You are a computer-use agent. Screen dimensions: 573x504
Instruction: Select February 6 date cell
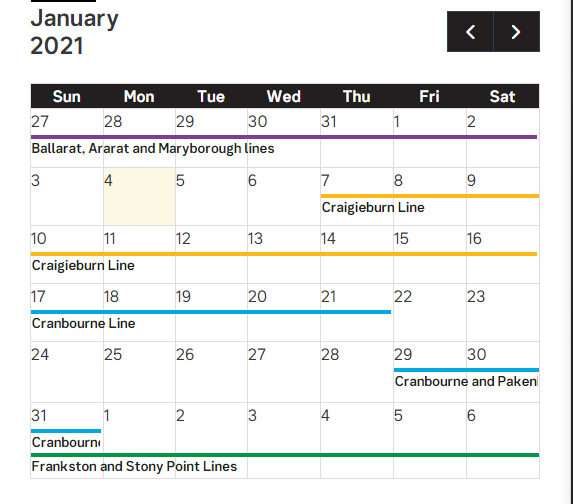point(502,428)
